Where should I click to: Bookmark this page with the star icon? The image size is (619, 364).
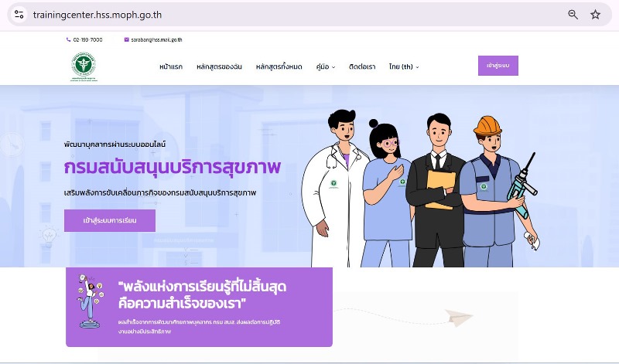point(595,15)
